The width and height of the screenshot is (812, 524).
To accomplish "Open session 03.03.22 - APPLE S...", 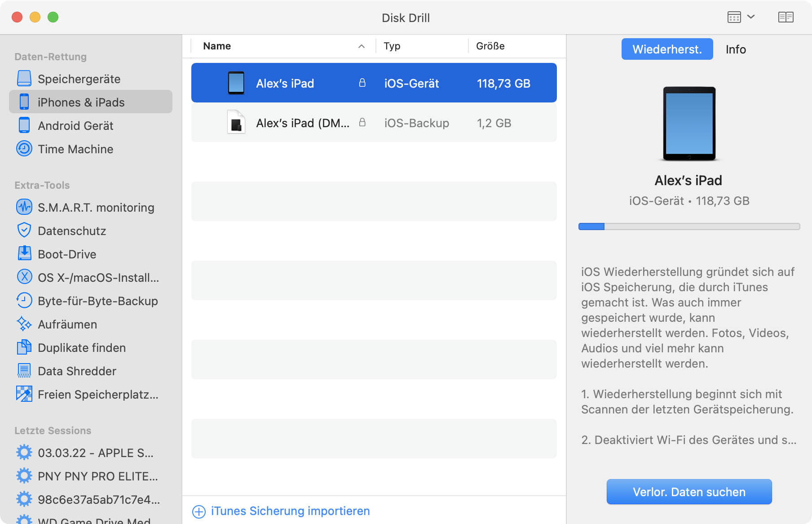I will click(x=91, y=453).
